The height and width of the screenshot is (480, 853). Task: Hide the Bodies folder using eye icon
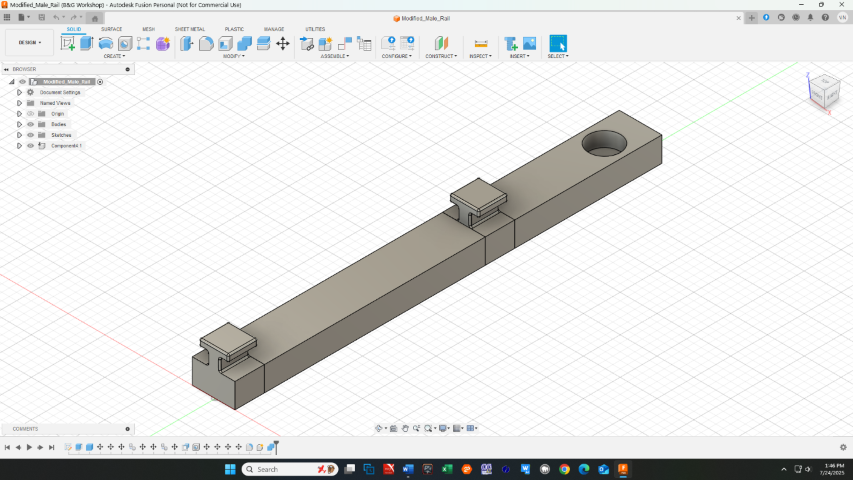(x=30, y=124)
